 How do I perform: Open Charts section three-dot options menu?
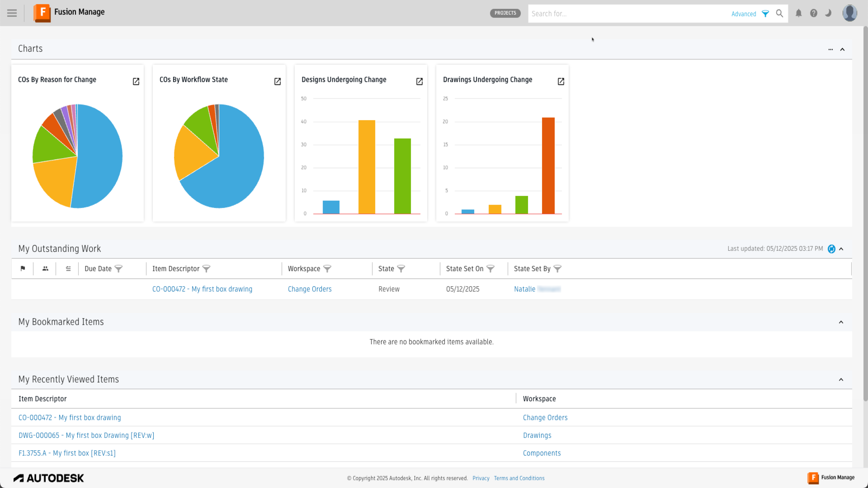coord(830,49)
